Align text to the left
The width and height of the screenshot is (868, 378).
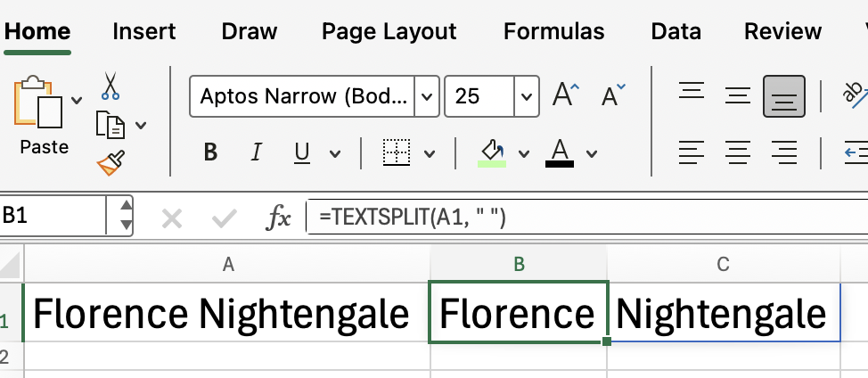(x=692, y=152)
